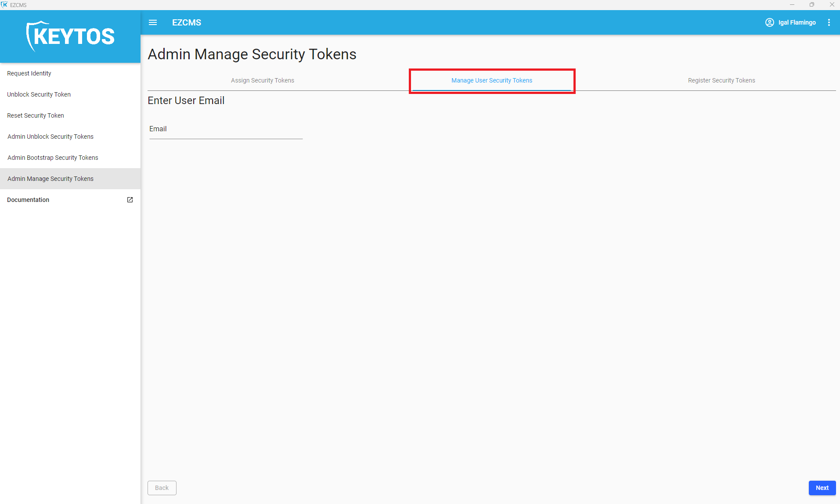Open the Documentation link
Viewport: 840px width, 504px height.
coord(28,200)
